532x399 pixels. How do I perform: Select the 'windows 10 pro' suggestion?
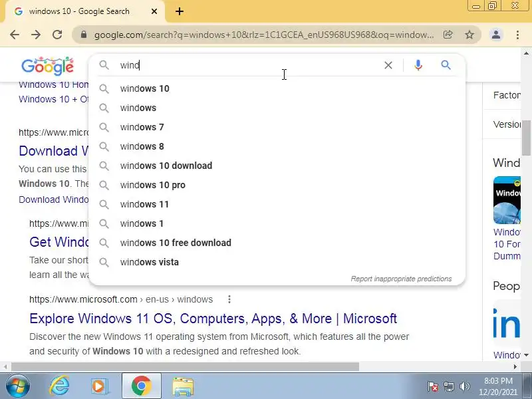pos(277,186)
